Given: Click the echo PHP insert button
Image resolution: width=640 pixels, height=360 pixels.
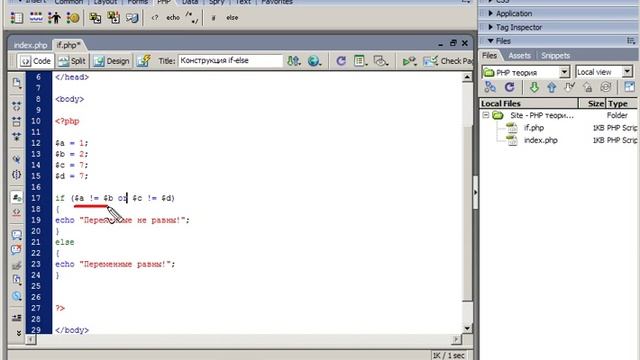Looking at the screenshot, I should pyautogui.click(x=173, y=18).
